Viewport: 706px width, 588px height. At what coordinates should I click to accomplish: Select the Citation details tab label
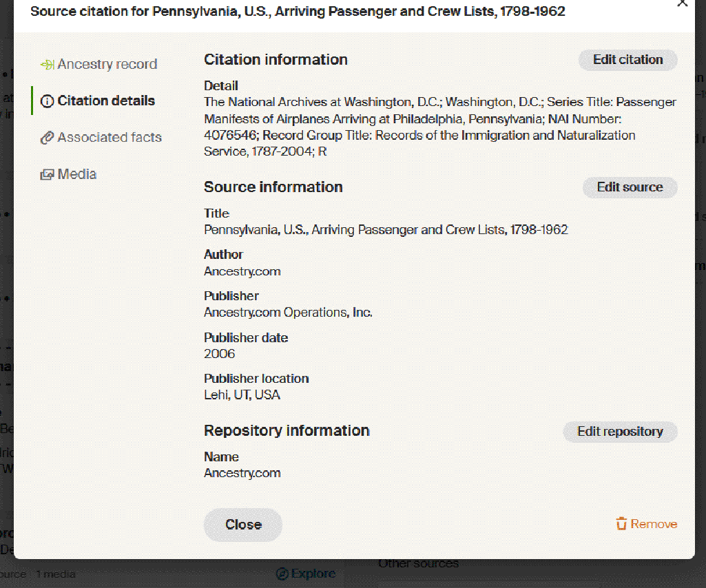click(x=106, y=101)
